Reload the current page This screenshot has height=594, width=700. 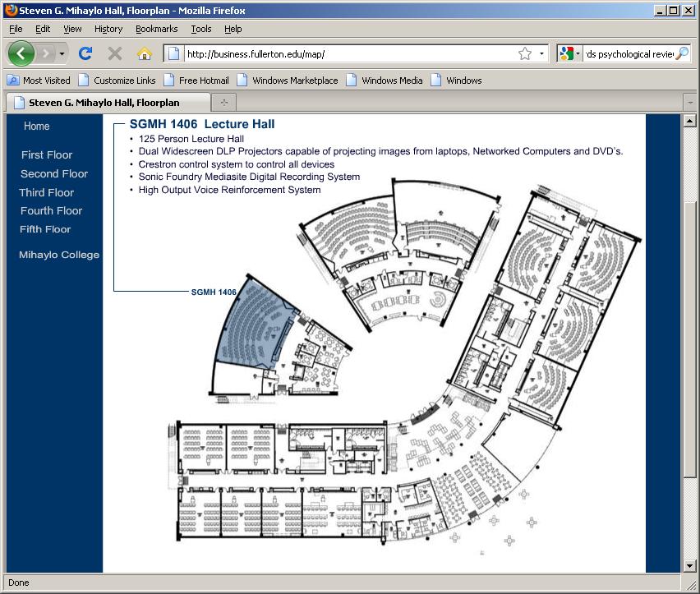(x=85, y=54)
